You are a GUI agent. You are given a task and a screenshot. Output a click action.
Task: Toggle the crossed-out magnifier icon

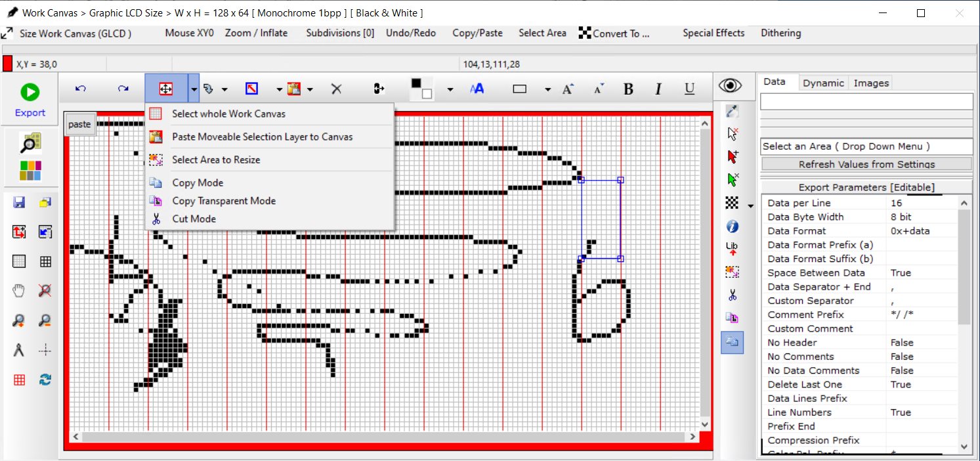click(45, 291)
